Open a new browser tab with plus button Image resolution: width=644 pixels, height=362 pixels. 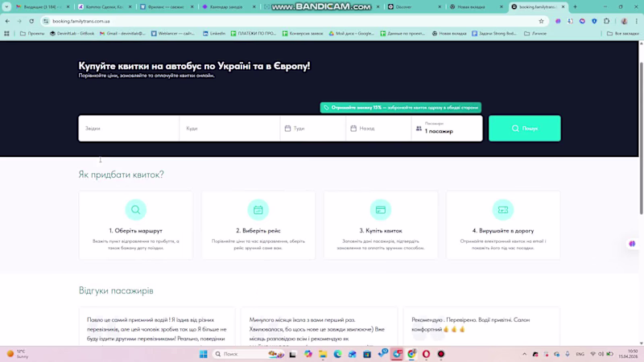(575, 6)
